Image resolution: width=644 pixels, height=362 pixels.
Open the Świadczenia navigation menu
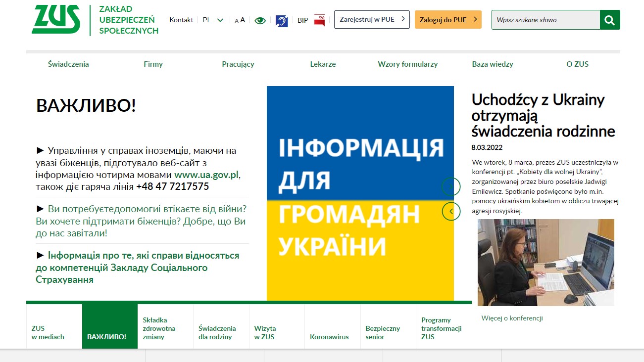tap(68, 64)
